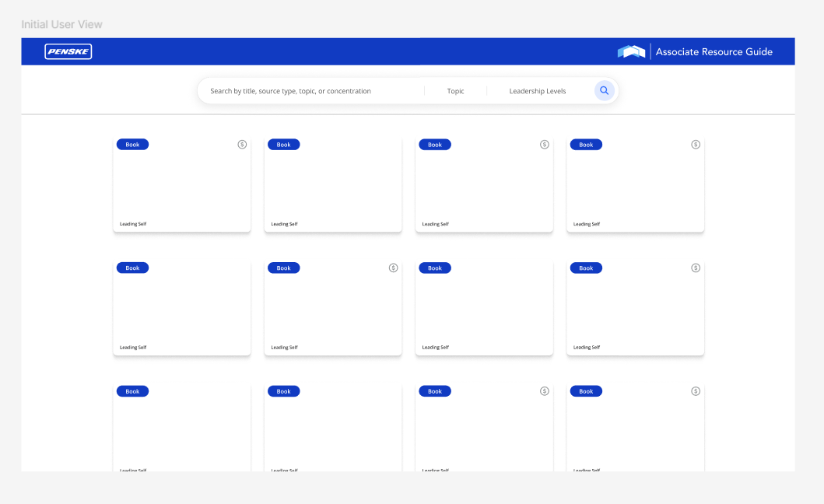The image size is (824, 504).
Task: Click Book badge on third-row second card
Action: coord(284,391)
